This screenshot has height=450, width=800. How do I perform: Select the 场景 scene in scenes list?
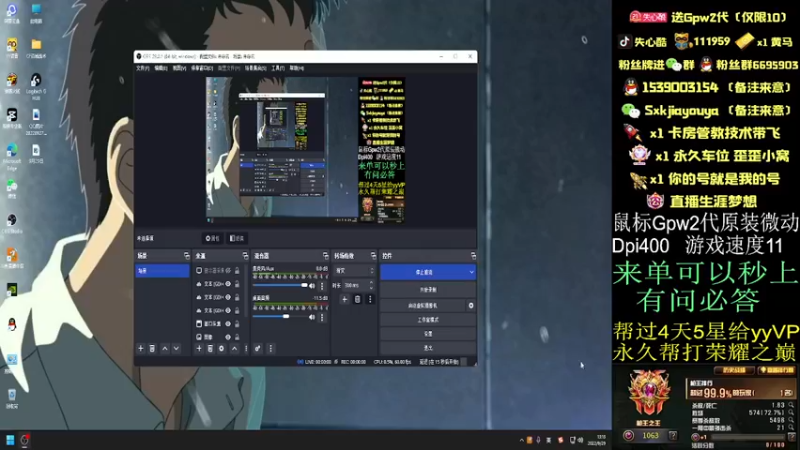[x=162, y=271]
